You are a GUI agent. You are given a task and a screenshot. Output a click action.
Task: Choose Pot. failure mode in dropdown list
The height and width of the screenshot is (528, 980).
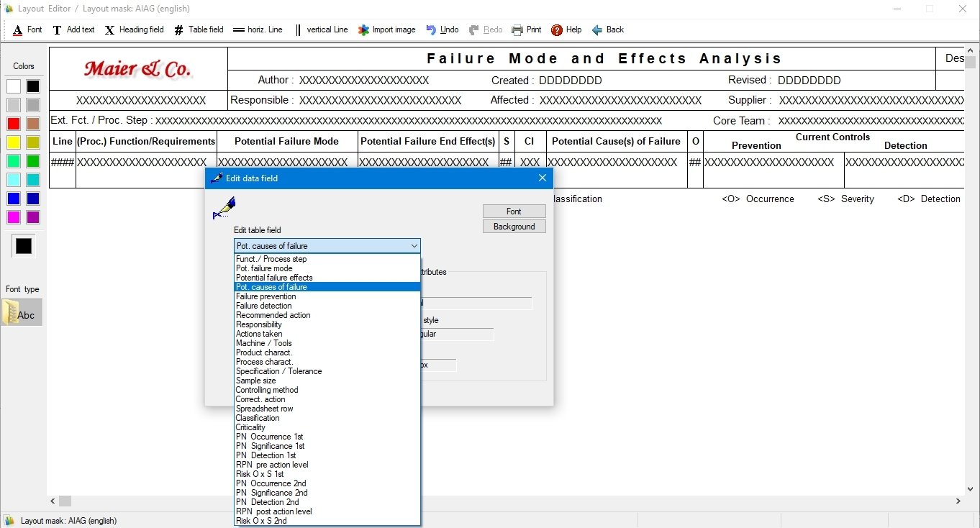click(x=327, y=268)
